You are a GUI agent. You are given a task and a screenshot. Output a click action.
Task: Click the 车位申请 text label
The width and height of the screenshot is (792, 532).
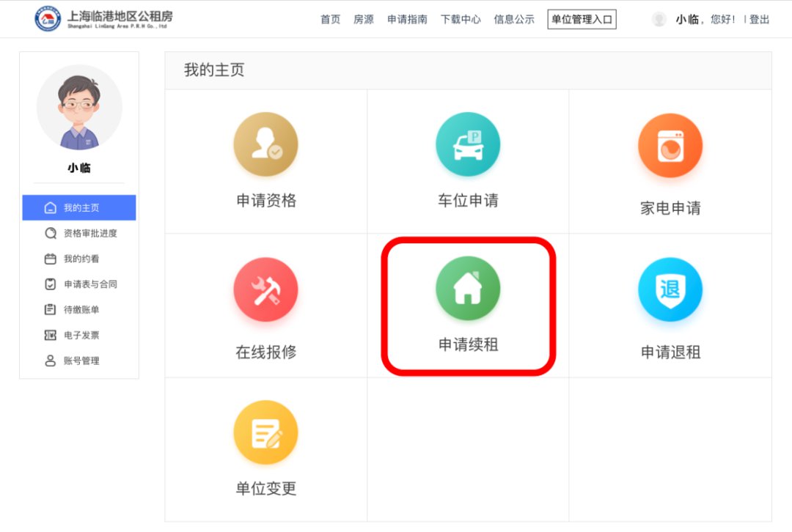coord(468,200)
